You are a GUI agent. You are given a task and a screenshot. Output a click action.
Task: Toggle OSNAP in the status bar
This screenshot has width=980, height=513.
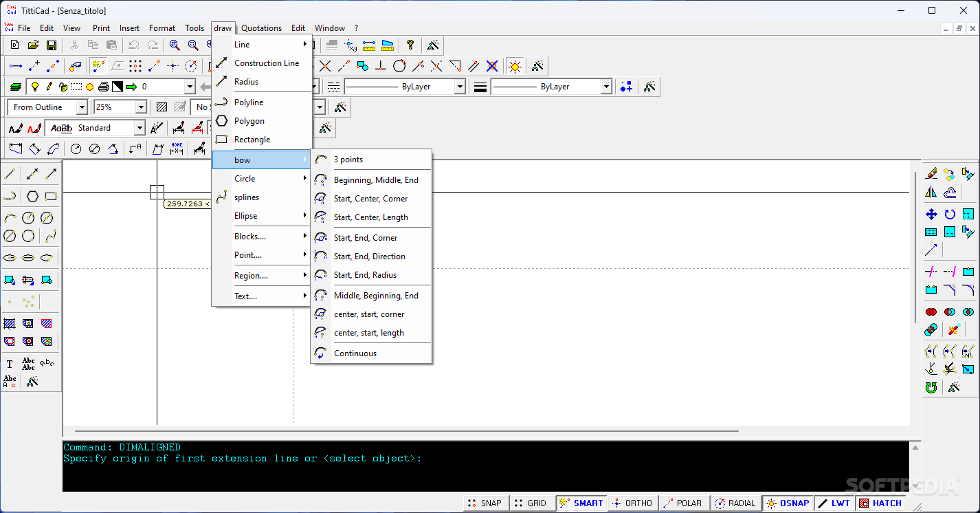click(788, 503)
